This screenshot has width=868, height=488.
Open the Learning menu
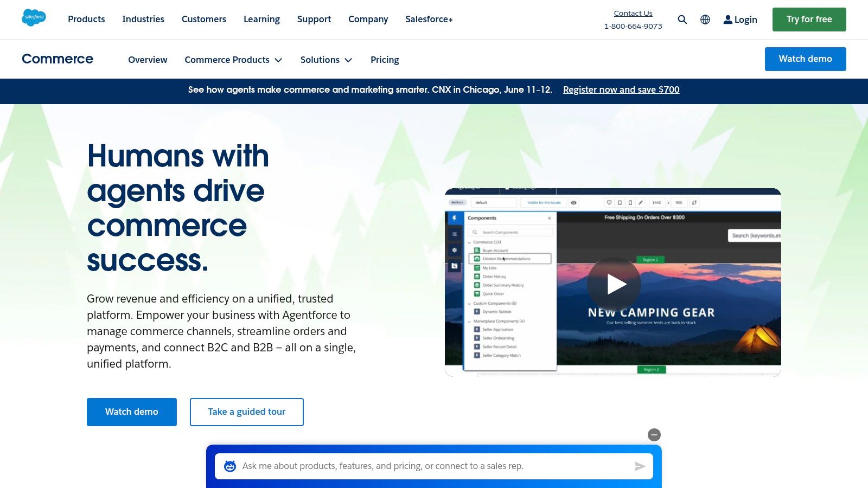(261, 19)
